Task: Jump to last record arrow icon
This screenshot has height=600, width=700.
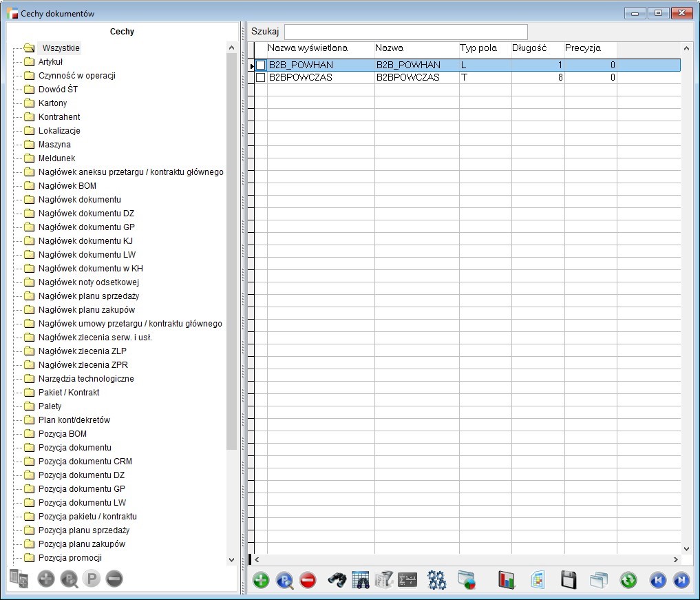Action: coord(681,581)
